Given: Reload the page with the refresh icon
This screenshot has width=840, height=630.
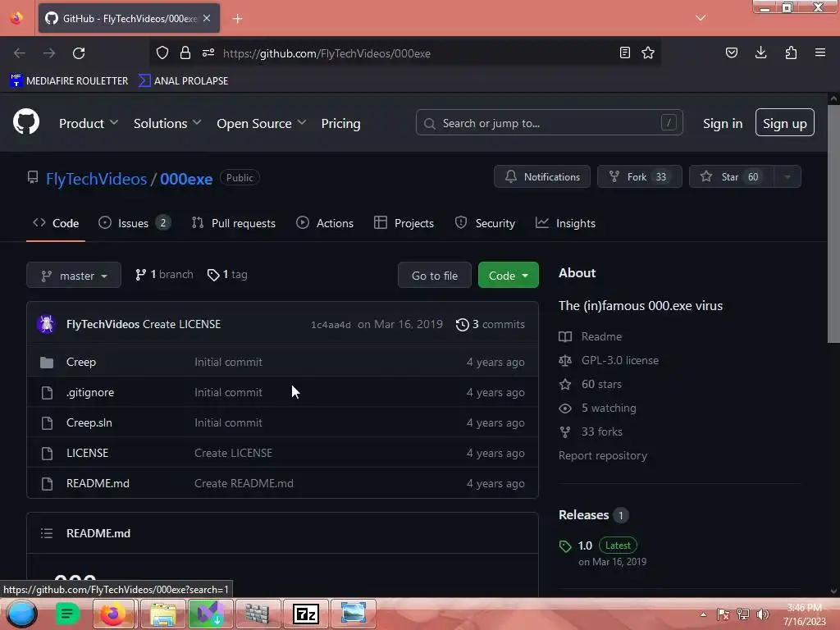Looking at the screenshot, I should click(79, 53).
